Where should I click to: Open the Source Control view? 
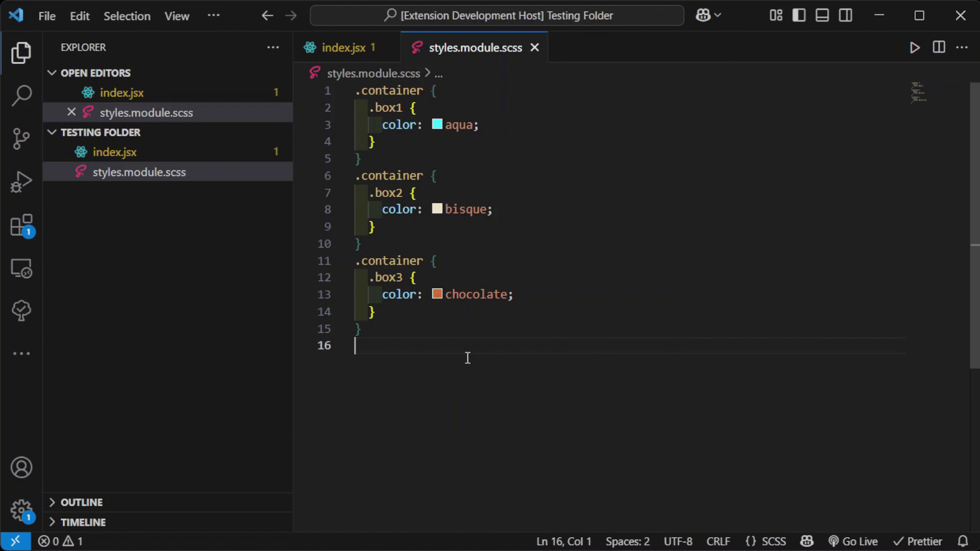(21, 138)
